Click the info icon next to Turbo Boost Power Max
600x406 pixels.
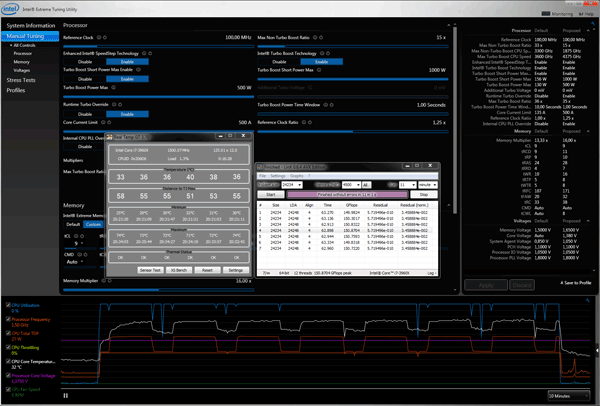pos(114,88)
